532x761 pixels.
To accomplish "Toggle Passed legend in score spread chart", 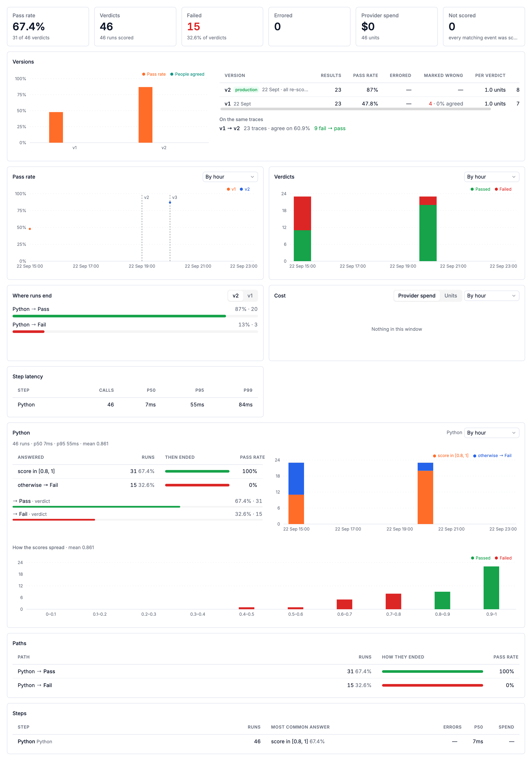I will pyautogui.click(x=480, y=558).
